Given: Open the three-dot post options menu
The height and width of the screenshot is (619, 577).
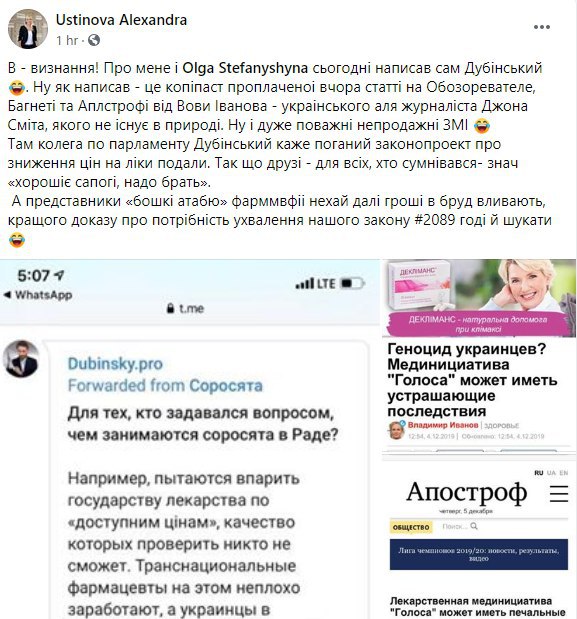Looking at the screenshot, I should coord(541,27).
